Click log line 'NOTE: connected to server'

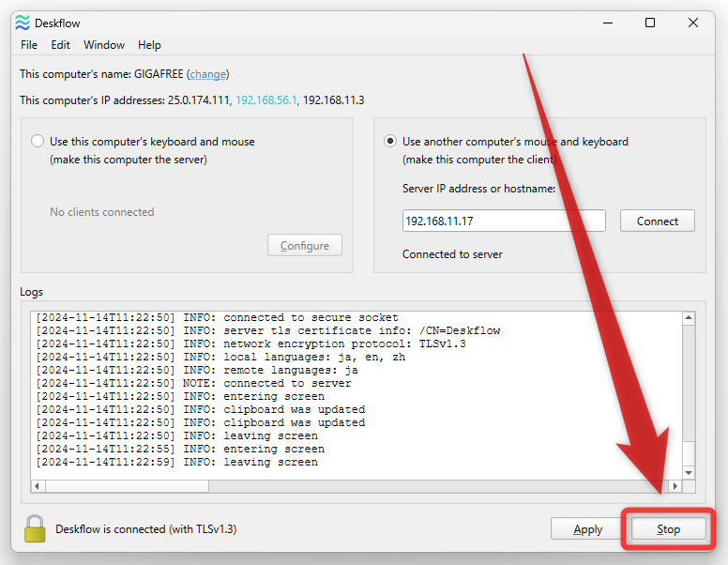(x=194, y=383)
